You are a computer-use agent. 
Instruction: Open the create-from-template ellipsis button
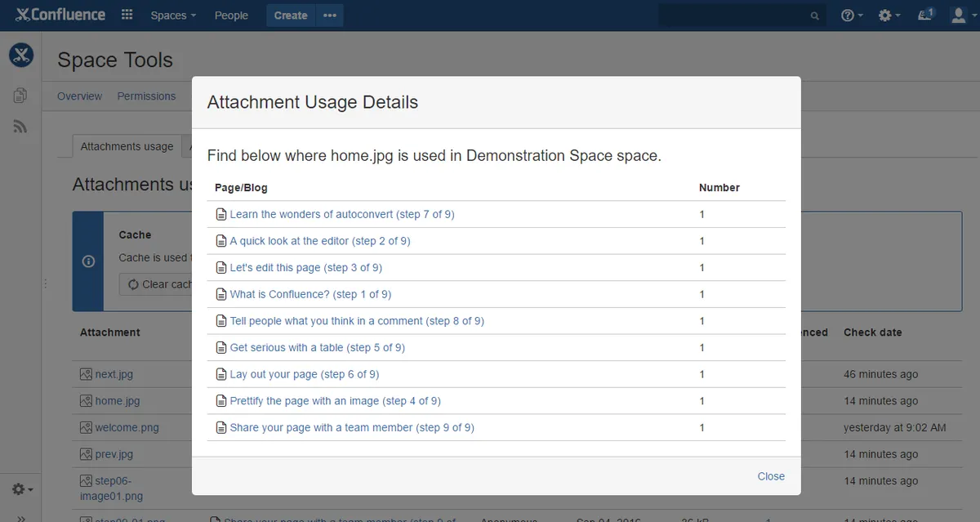pyautogui.click(x=330, y=16)
